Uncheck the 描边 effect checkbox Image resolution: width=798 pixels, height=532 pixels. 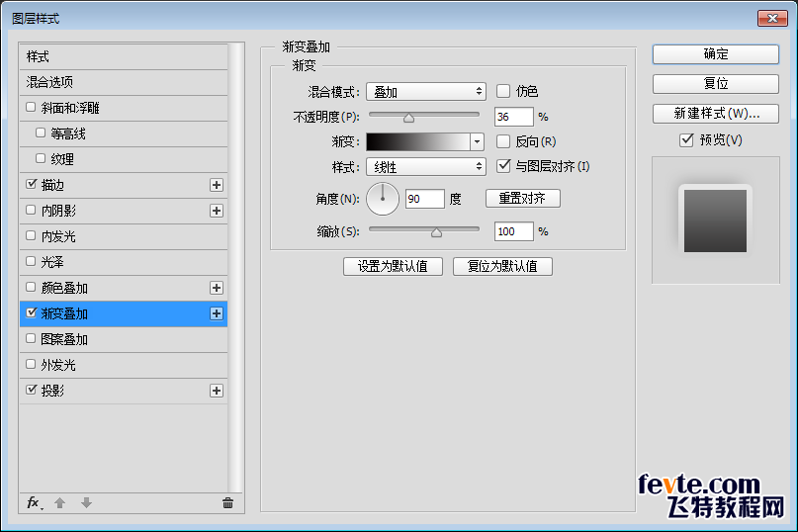click(31, 184)
